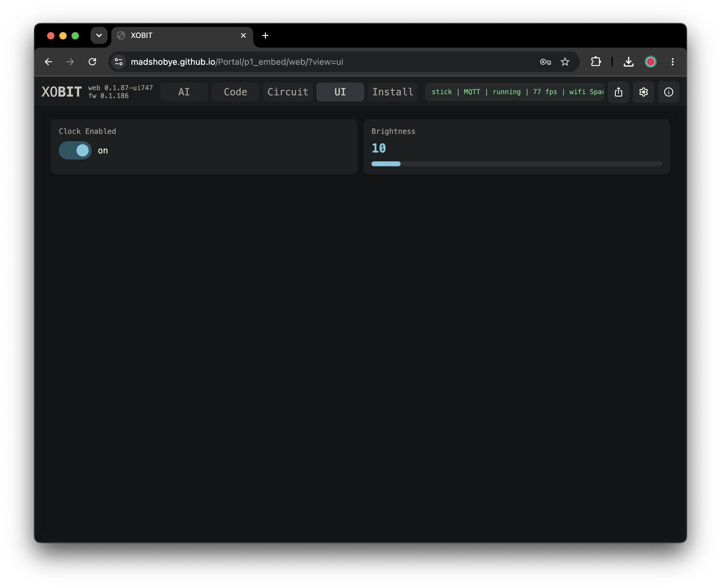The image size is (721, 588).
Task: Open the Extensions puzzle icon
Action: pos(596,62)
